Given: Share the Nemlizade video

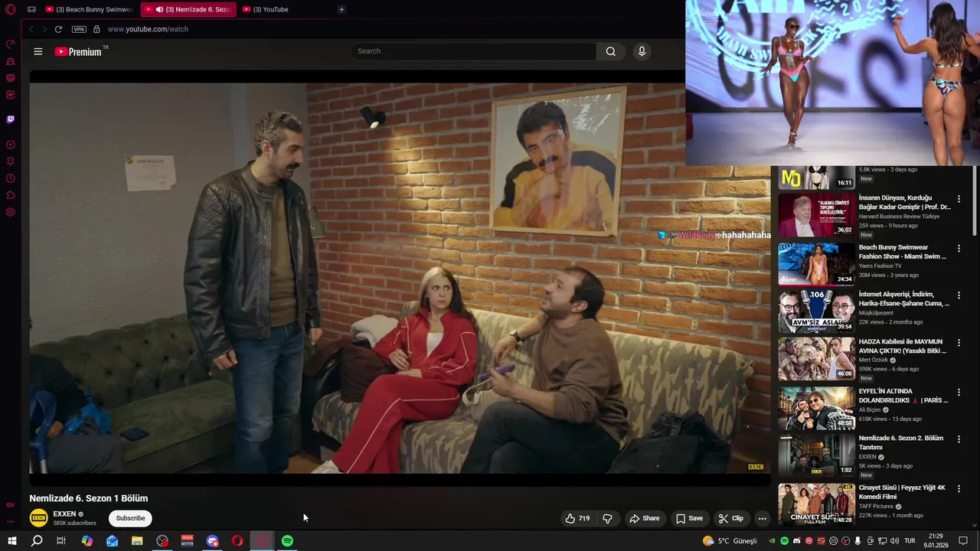Looking at the screenshot, I should point(645,518).
